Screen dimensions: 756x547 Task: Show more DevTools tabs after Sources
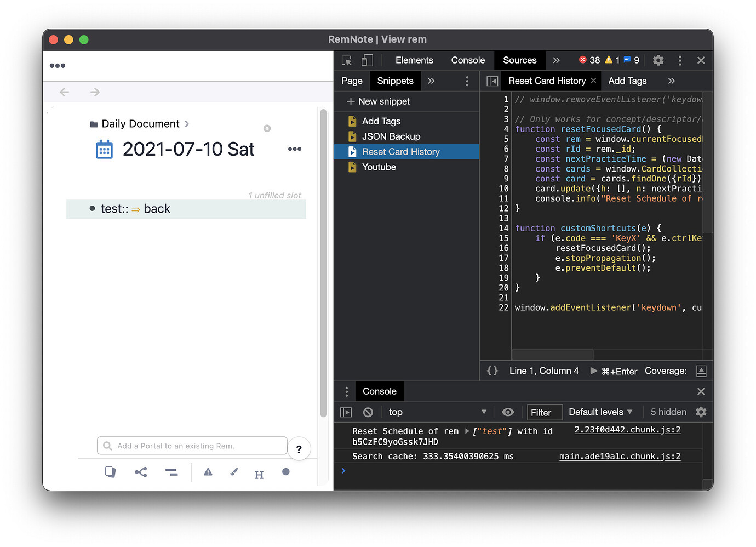(x=557, y=60)
